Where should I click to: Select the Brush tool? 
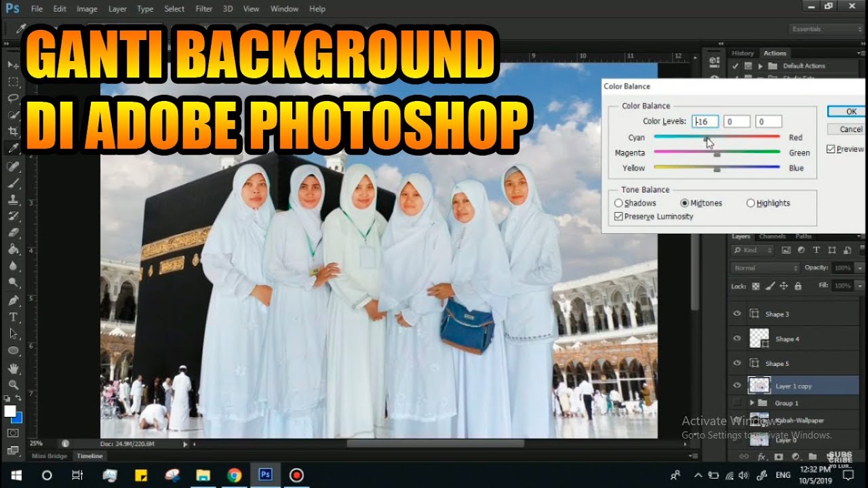pos(13,183)
